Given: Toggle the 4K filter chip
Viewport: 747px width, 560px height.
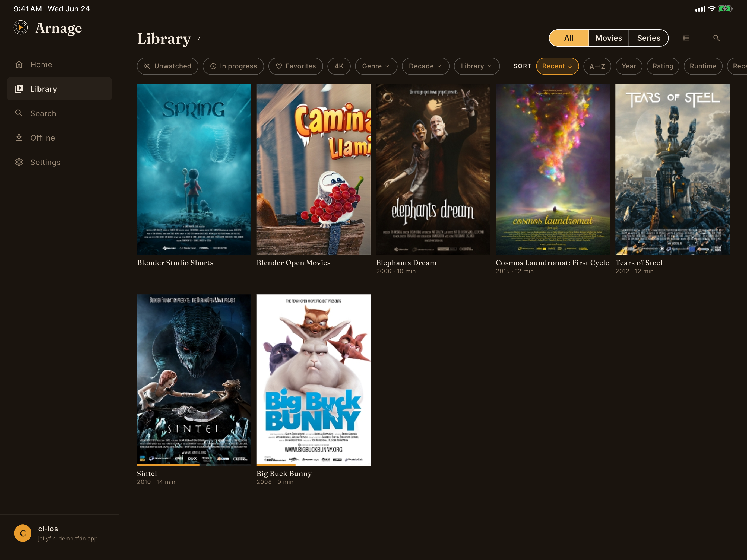Looking at the screenshot, I should point(339,66).
